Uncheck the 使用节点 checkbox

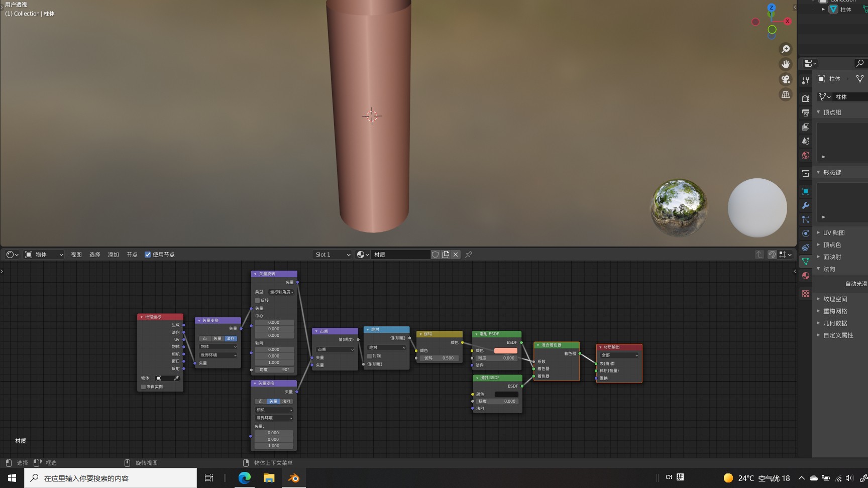tap(148, 255)
